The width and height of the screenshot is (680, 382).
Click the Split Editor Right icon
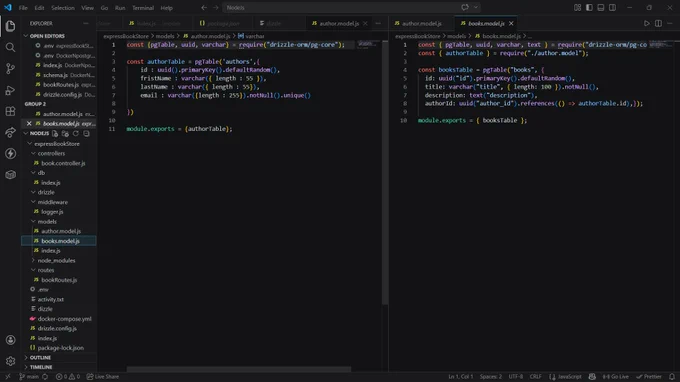658,23
